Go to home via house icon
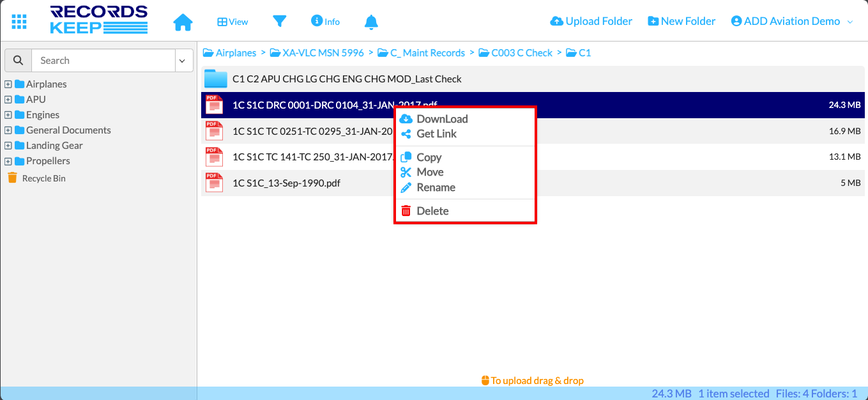The image size is (868, 400). point(183,22)
